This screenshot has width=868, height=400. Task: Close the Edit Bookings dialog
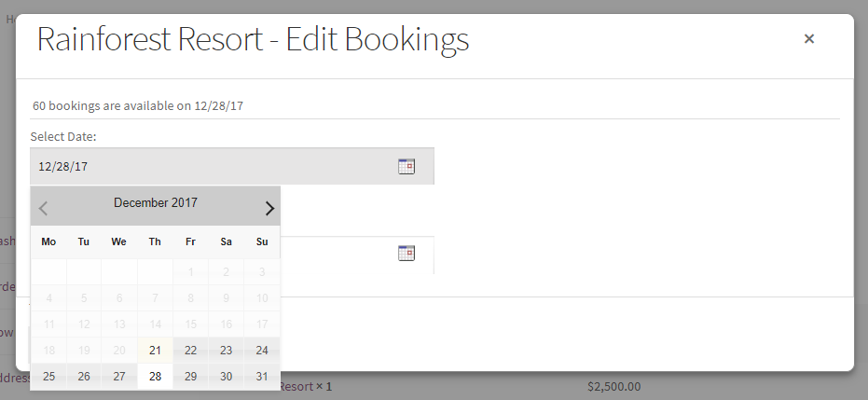(809, 39)
